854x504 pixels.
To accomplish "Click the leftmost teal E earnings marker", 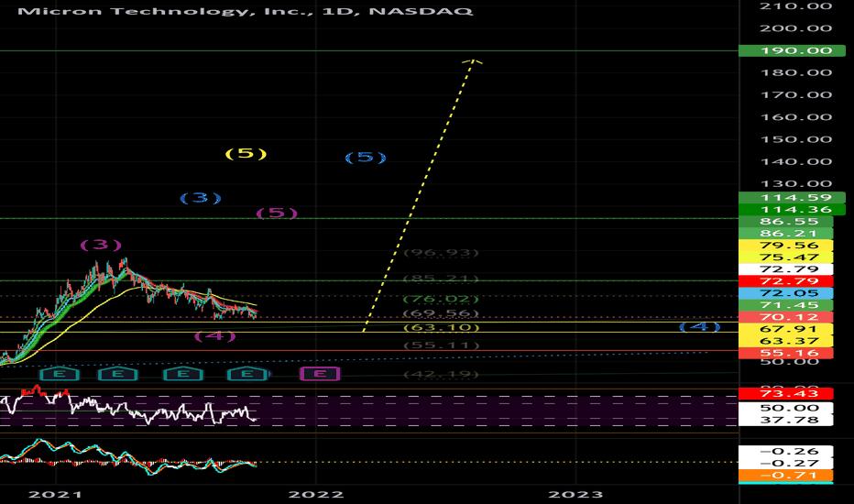I will (x=60, y=374).
